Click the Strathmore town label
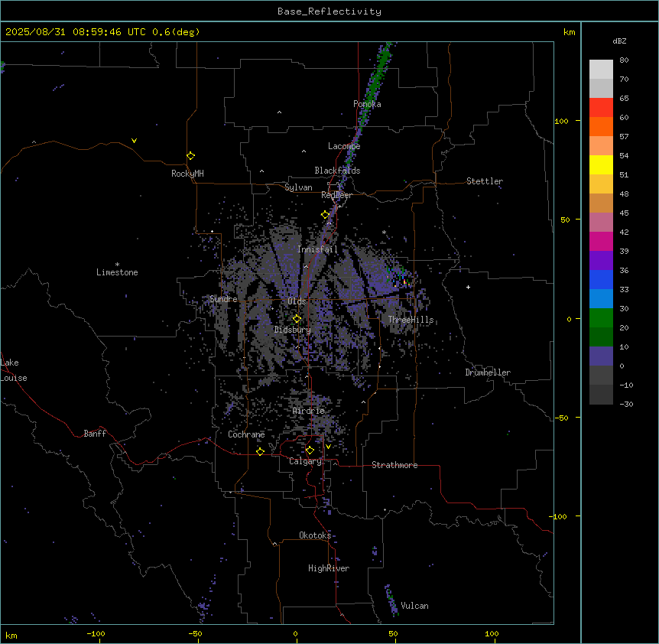This screenshot has width=659, height=644. coord(394,465)
